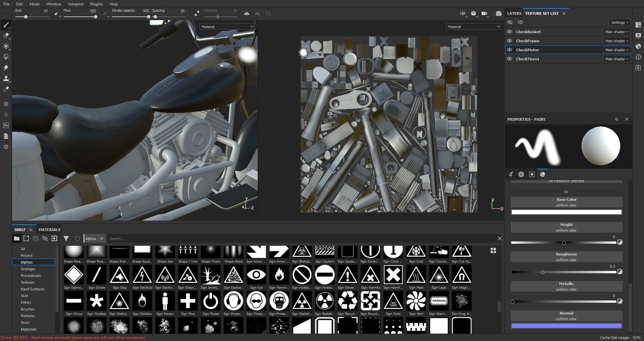The image size is (644, 341).
Task: Click the import resources icon in shelf
Action: tap(54, 238)
